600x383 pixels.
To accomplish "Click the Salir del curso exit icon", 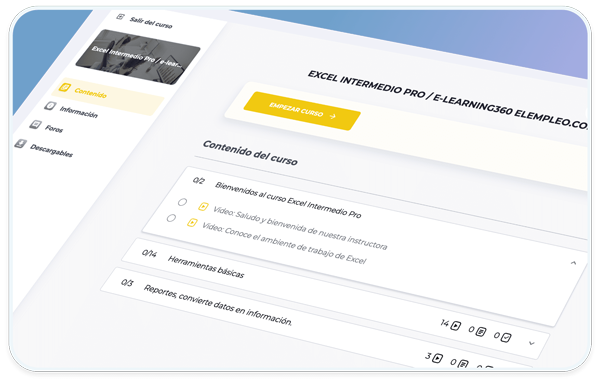I will tap(121, 16).
